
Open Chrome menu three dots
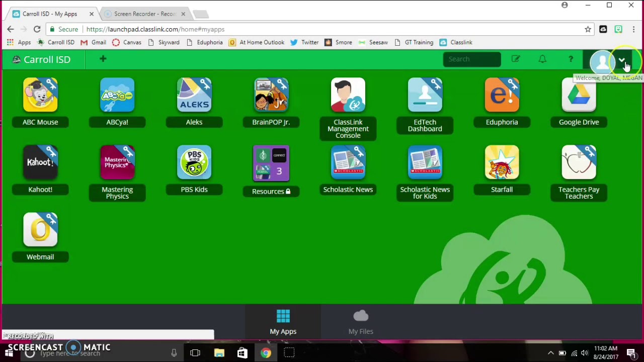coord(633,29)
